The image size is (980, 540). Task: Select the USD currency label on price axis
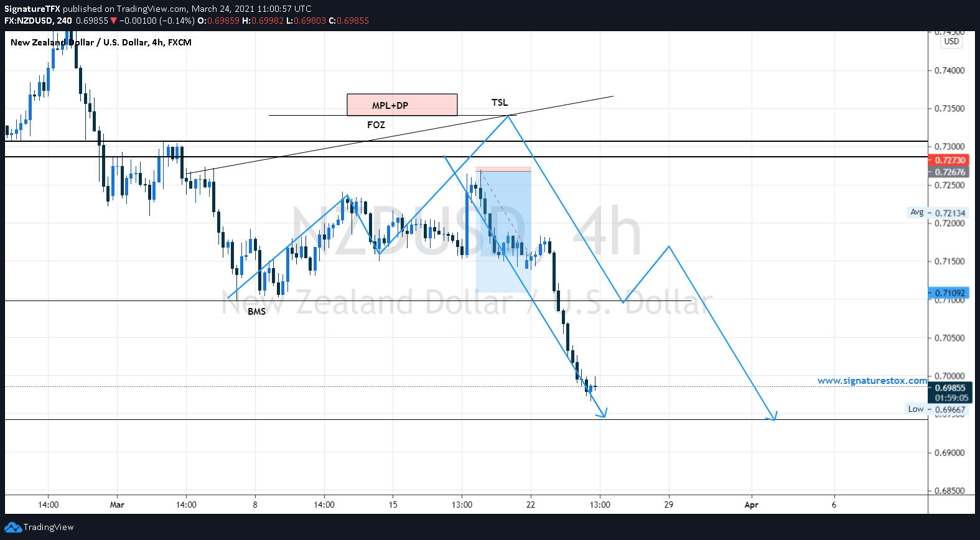click(951, 42)
